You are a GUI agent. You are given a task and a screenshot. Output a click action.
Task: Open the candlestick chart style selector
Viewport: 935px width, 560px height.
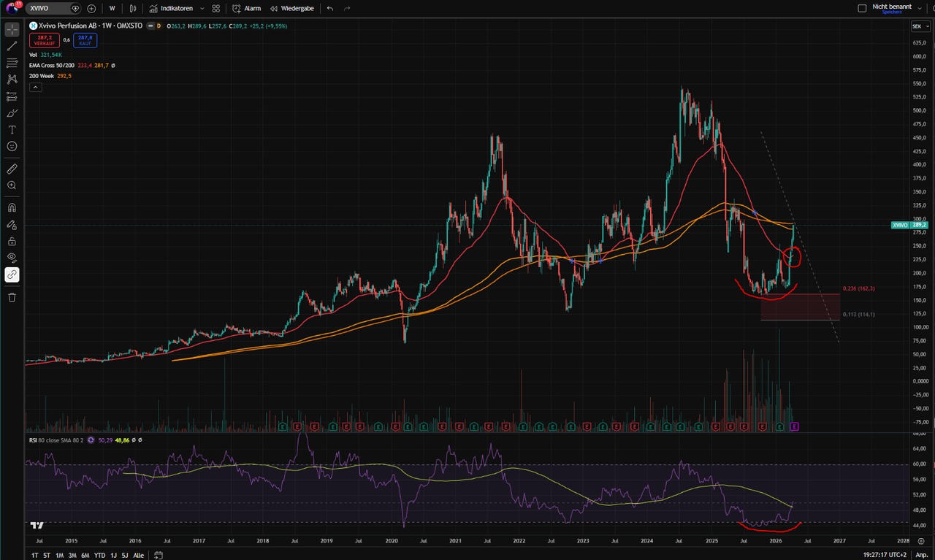(132, 9)
